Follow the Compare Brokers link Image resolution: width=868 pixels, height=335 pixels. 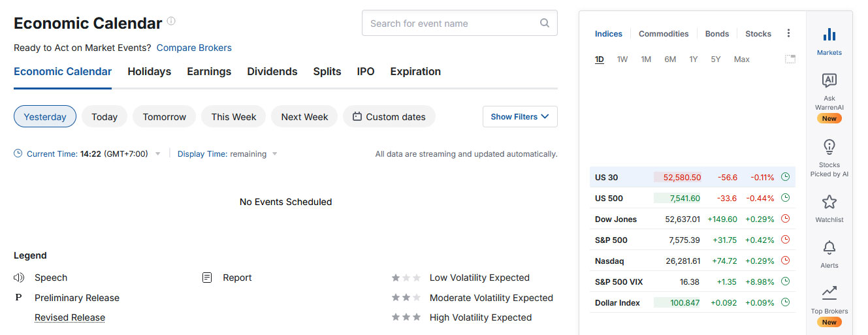194,48
